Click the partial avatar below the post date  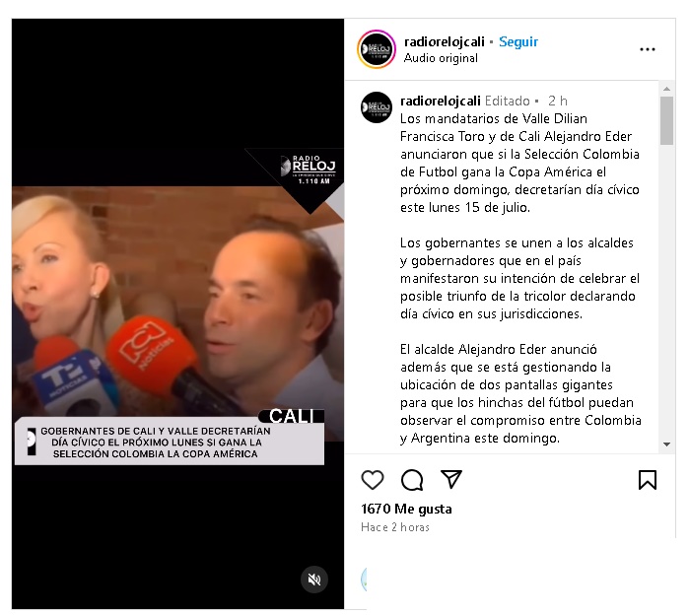pyautogui.click(x=364, y=580)
